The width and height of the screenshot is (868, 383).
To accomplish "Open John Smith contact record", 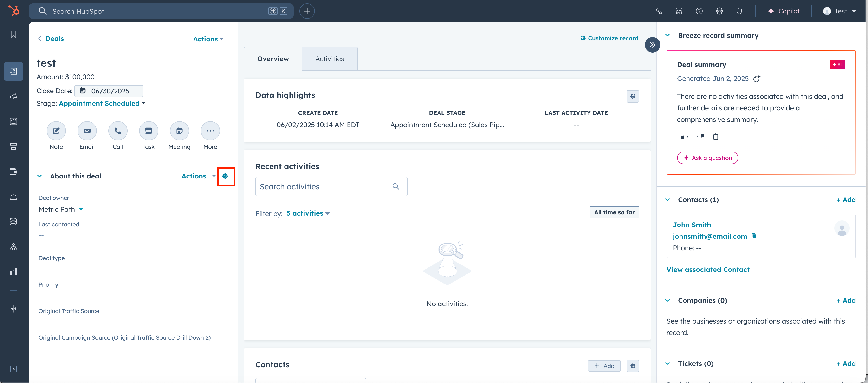I will 692,225.
